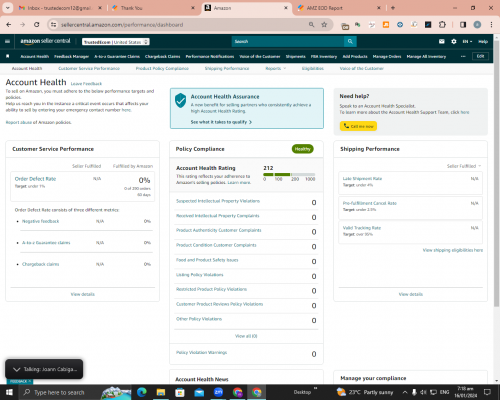Open Product Policy Compliance subtab
Viewport: 500px width, 400px height.
coord(162,68)
